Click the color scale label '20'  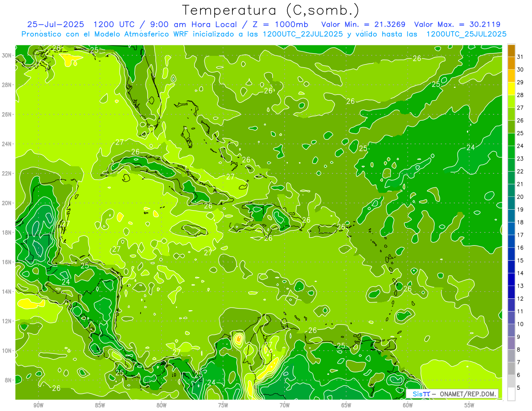520,197
